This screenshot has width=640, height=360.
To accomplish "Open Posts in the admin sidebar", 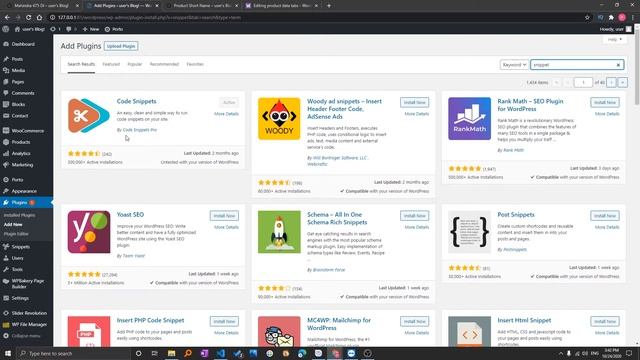I will [x=17, y=59].
